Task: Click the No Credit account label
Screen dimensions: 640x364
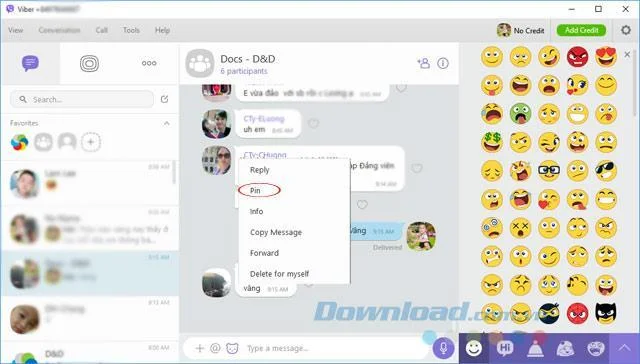Action: (x=529, y=31)
